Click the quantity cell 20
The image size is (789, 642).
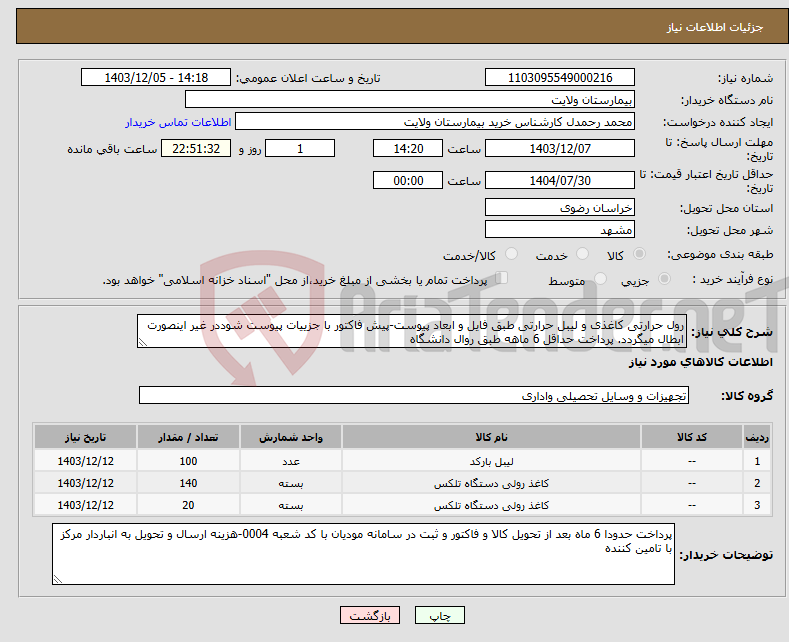click(x=188, y=505)
